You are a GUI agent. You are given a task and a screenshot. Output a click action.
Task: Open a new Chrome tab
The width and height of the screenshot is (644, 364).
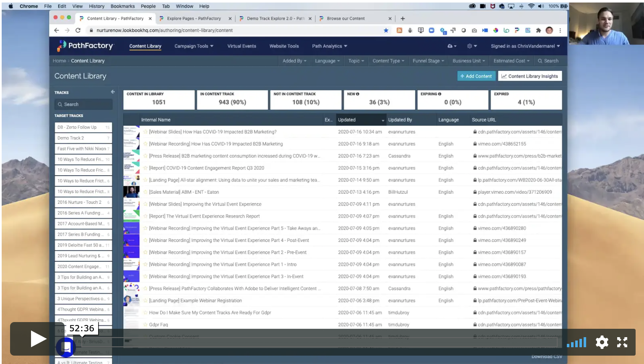tap(402, 18)
